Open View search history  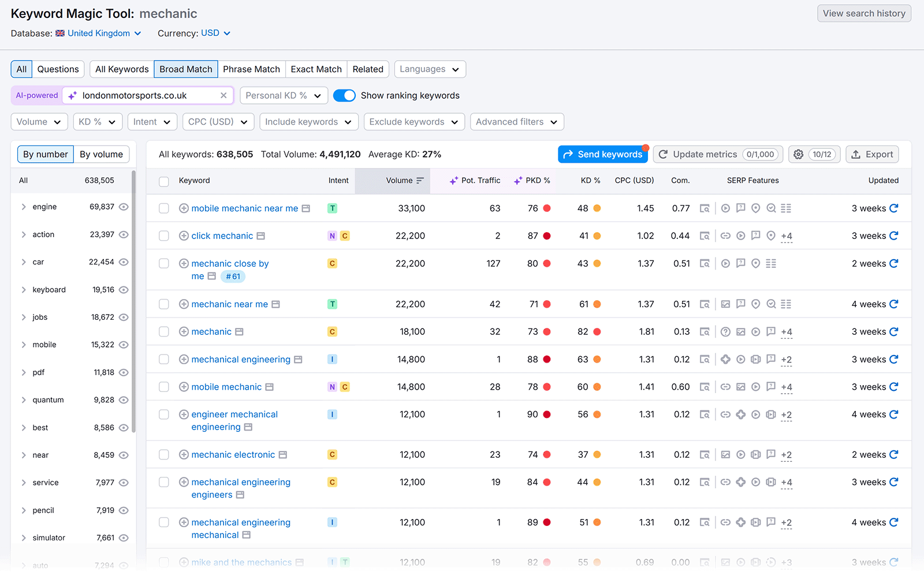click(x=864, y=13)
